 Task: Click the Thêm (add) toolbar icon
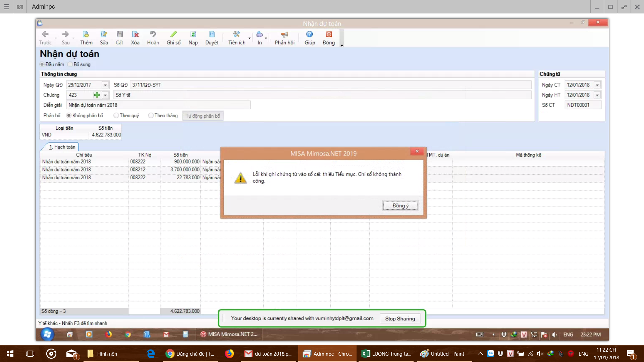86,35
